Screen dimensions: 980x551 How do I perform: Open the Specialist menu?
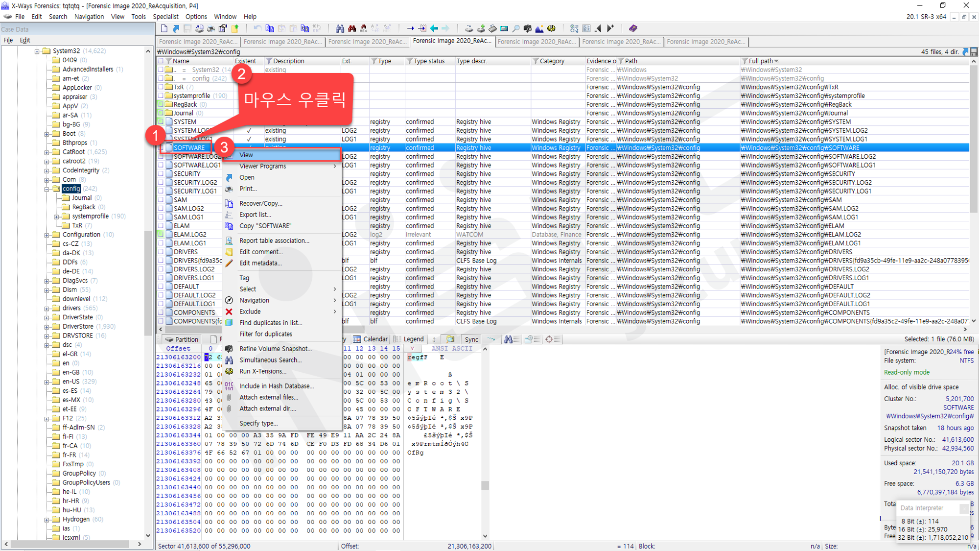165,17
